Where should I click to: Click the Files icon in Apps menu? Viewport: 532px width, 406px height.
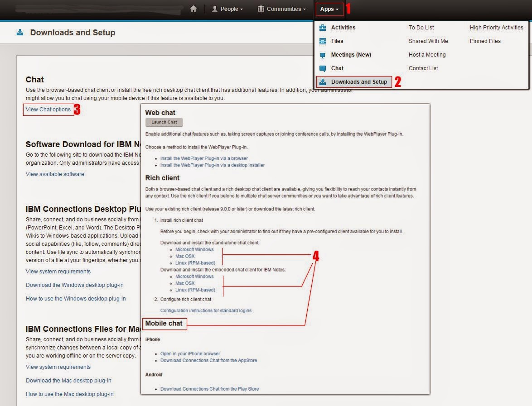323,41
